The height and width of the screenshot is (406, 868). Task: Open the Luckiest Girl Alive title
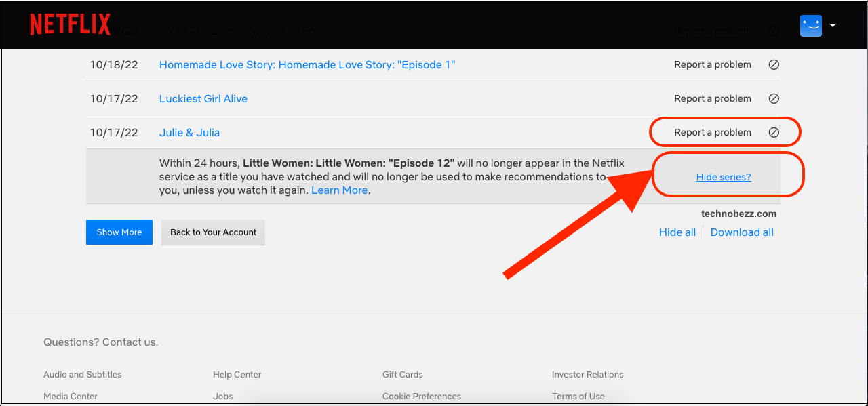click(203, 99)
